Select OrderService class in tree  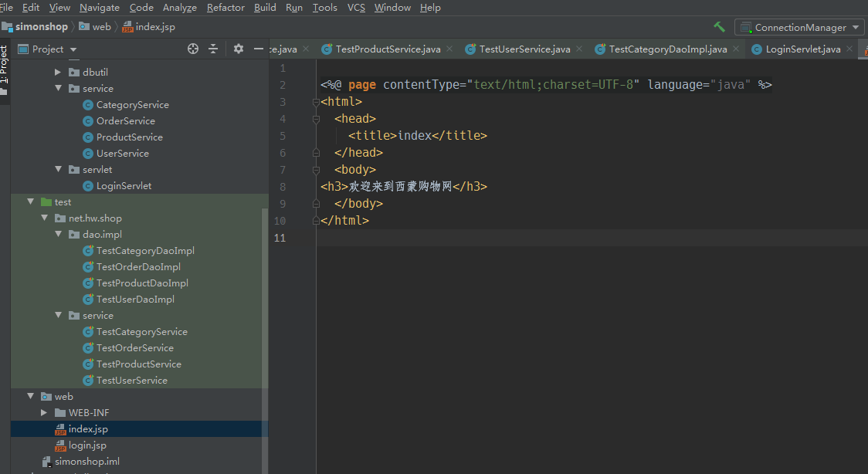point(125,120)
